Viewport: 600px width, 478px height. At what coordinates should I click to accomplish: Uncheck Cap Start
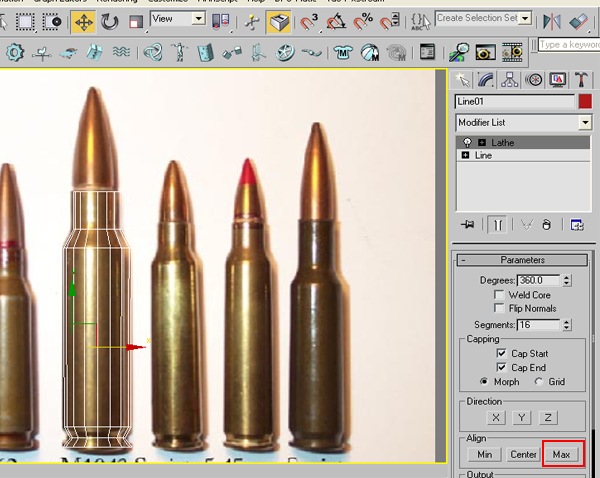pos(501,353)
